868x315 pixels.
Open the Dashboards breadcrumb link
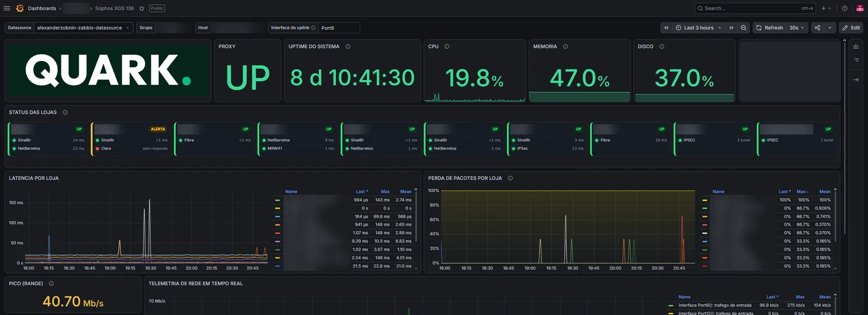click(x=42, y=8)
